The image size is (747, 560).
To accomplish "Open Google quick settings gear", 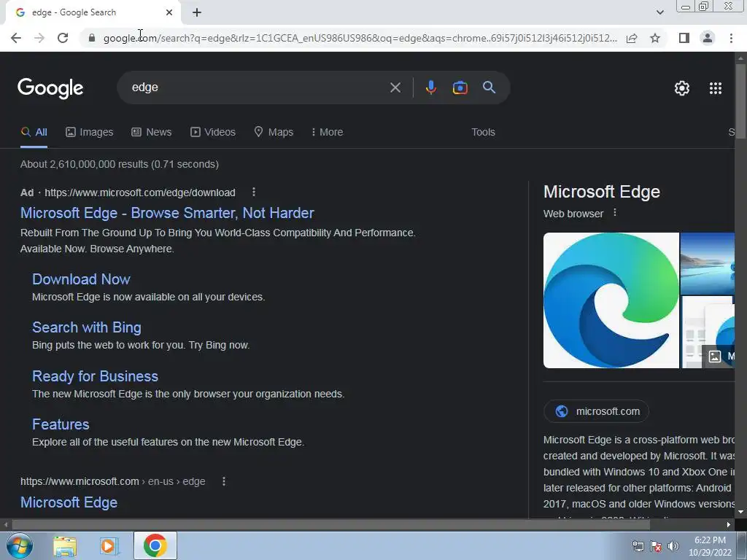I will coord(682,88).
